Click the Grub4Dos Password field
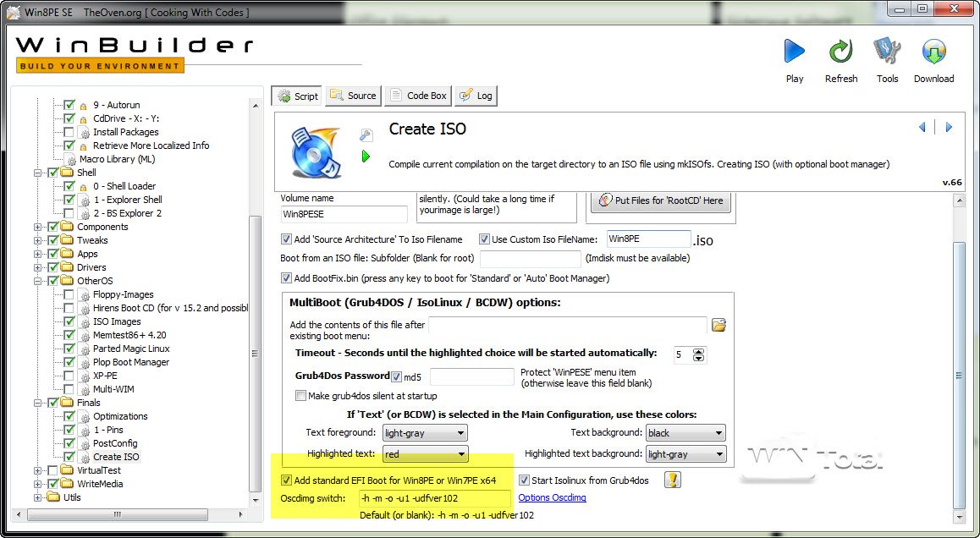980x538 pixels. (472, 376)
